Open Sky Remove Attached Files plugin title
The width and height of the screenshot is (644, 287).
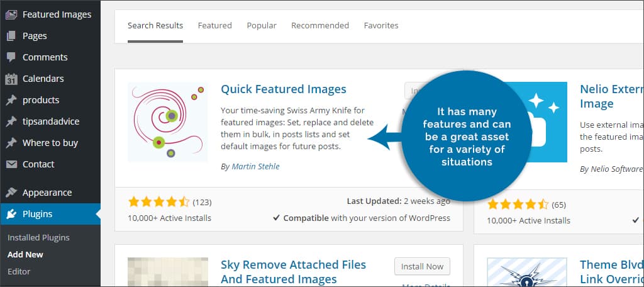(293, 272)
